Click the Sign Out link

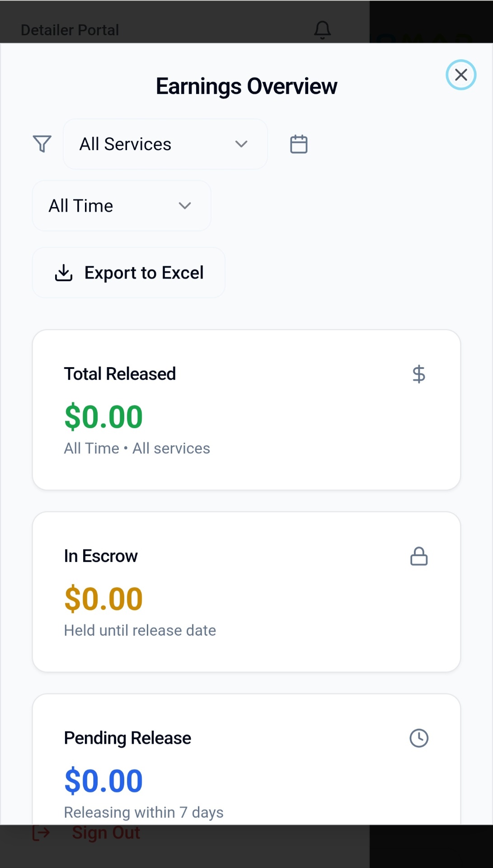[x=106, y=833]
